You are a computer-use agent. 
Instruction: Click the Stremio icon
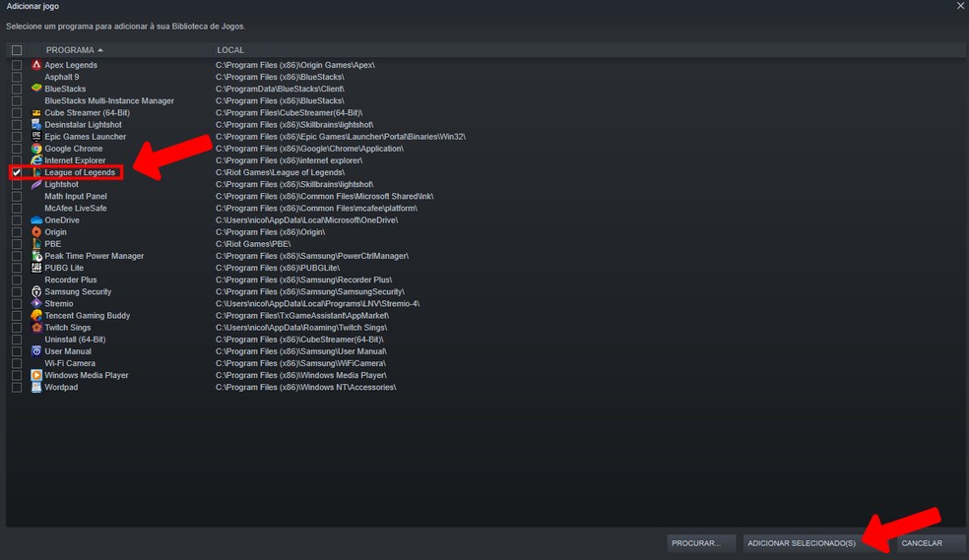tap(36, 304)
